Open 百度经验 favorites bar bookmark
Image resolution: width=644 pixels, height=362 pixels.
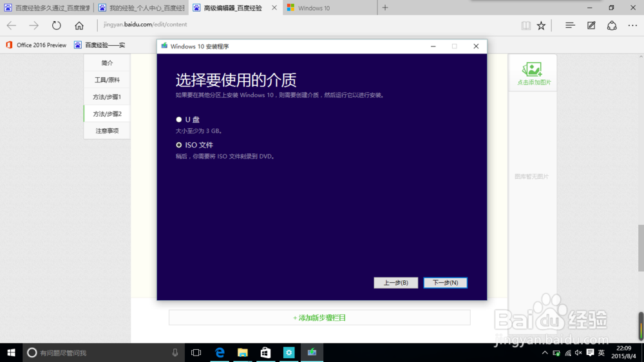[x=99, y=45]
